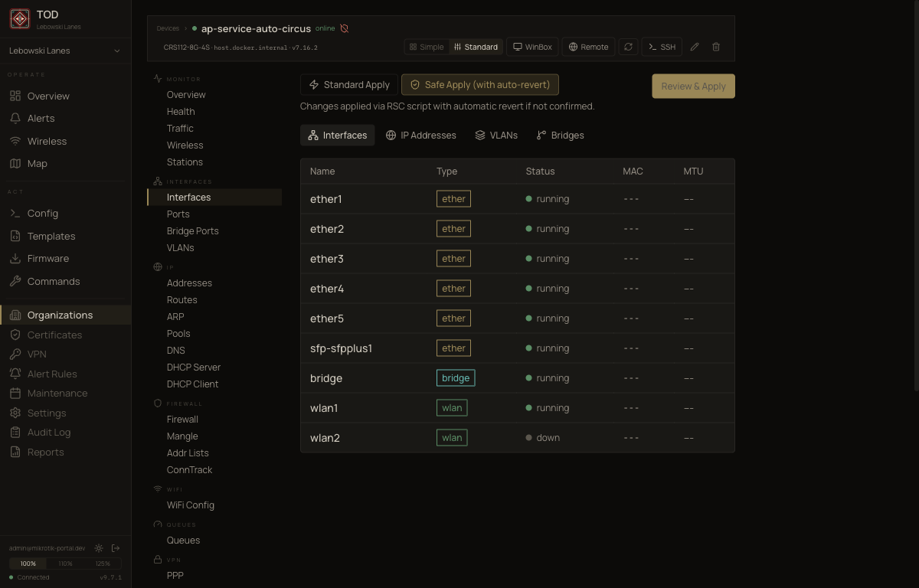This screenshot has width=919, height=588.
Task: Click the edit pencil icon near device controls
Action: tap(695, 47)
